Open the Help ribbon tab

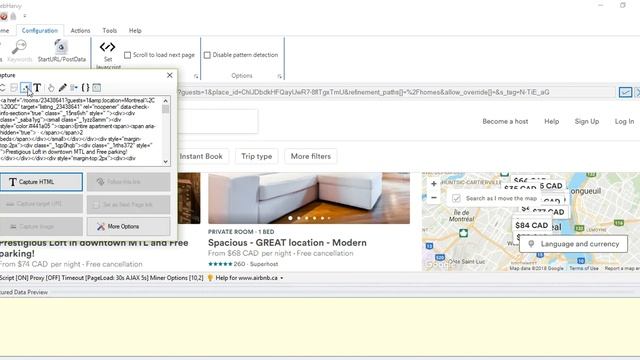click(x=135, y=31)
